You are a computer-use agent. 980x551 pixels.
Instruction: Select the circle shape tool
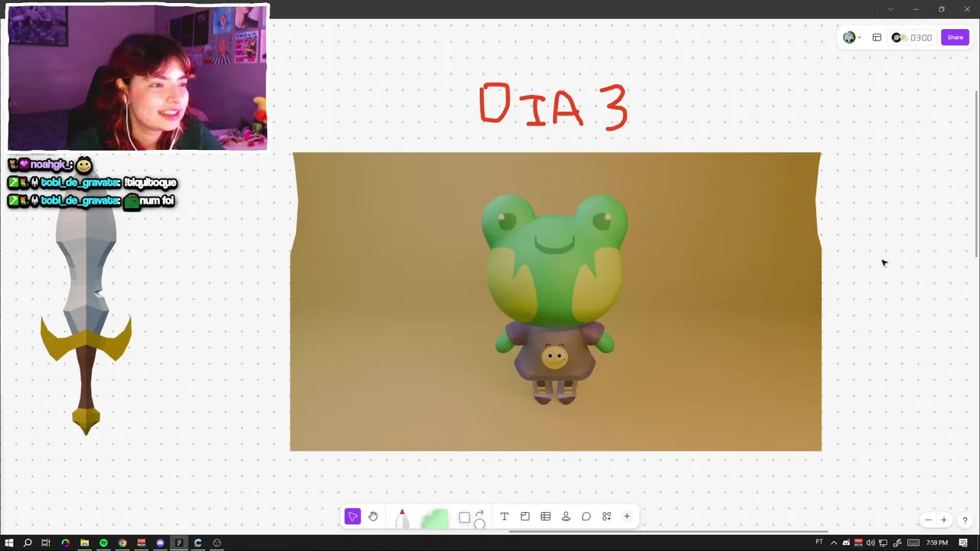point(479,524)
